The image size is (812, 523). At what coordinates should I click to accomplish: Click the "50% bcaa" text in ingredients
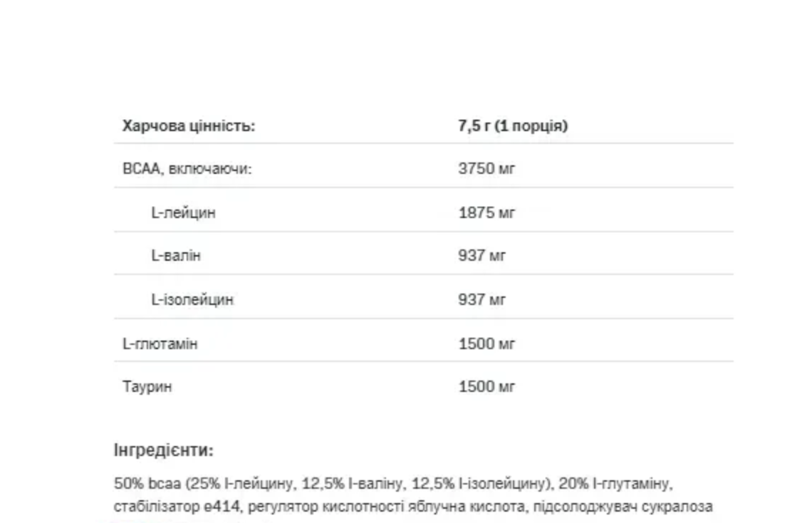147,484
